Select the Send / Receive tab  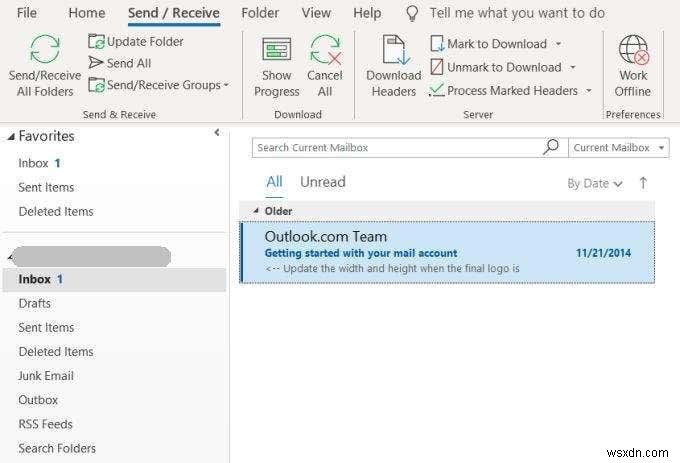coord(174,13)
